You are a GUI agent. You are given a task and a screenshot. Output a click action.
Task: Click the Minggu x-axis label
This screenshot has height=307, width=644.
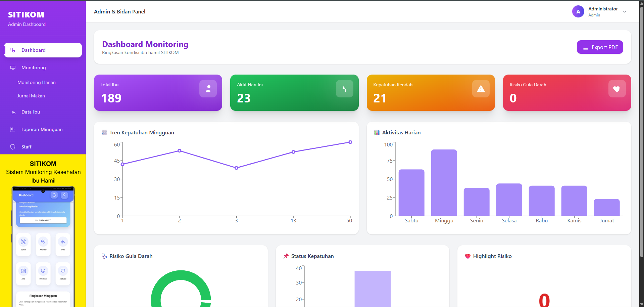tap(444, 221)
